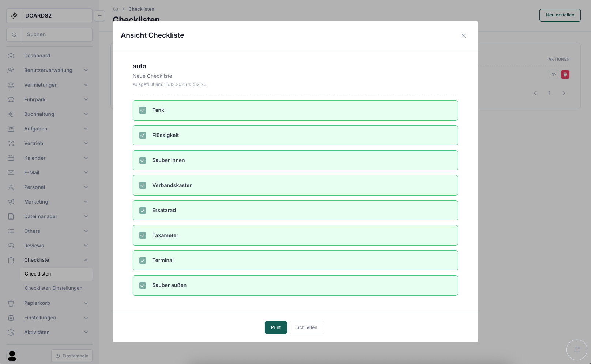The height and width of the screenshot is (364, 591).
Task: Disable the Sauber außen checkbox
Action: coord(143,285)
